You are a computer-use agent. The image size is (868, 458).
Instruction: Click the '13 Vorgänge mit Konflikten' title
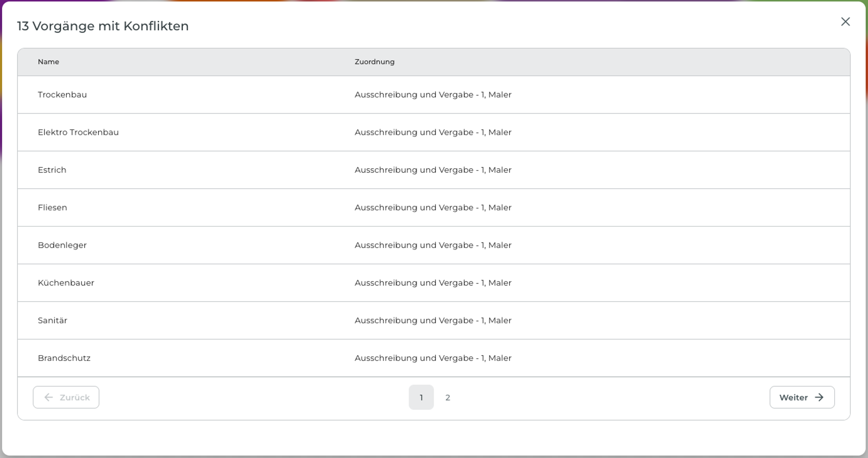click(103, 26)
